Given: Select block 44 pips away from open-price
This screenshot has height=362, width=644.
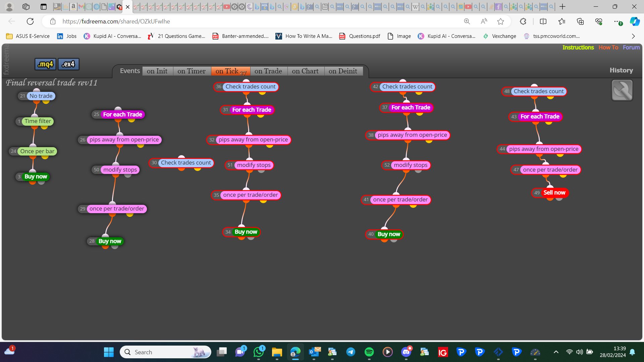Looking at the screenshot, I should click(539, 149).
